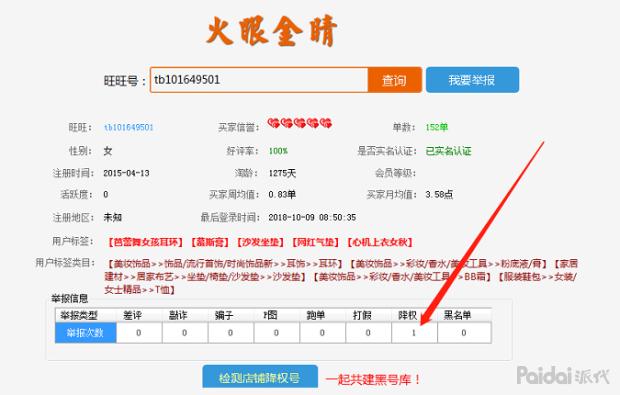Select the 性别 value 女
The height and width of the screenshot is (395, 620).
pyautogui.click(x=108, y=151)
